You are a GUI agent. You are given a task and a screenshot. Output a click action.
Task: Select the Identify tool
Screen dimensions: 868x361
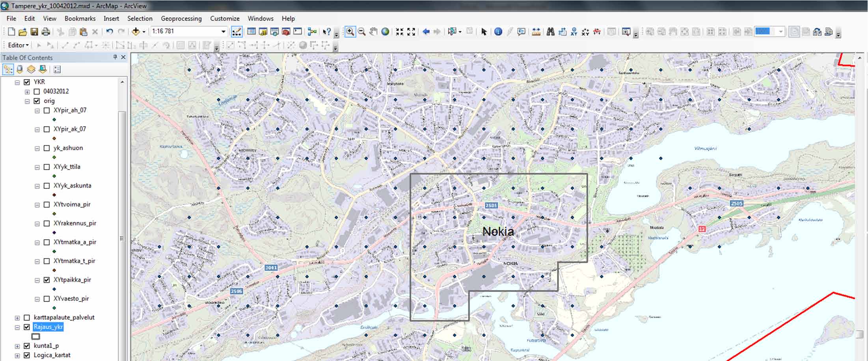coord(498,32)
